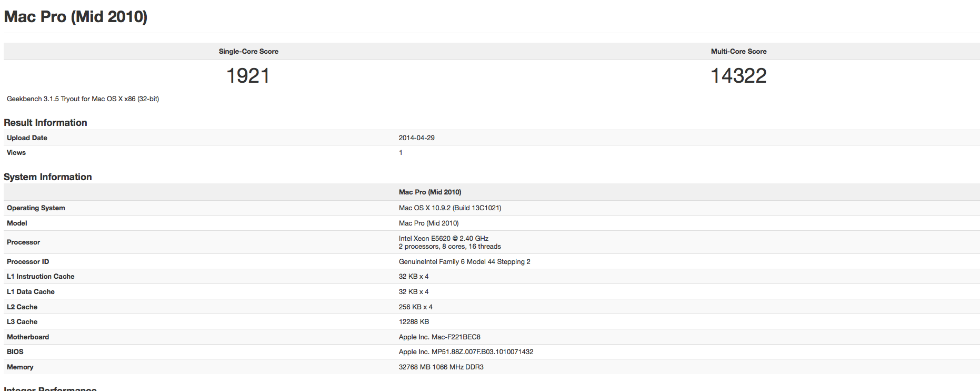The height and width of the screenshot is (391, 980).
Task: Click the 'Views' row label
Action: pos(16,153)
